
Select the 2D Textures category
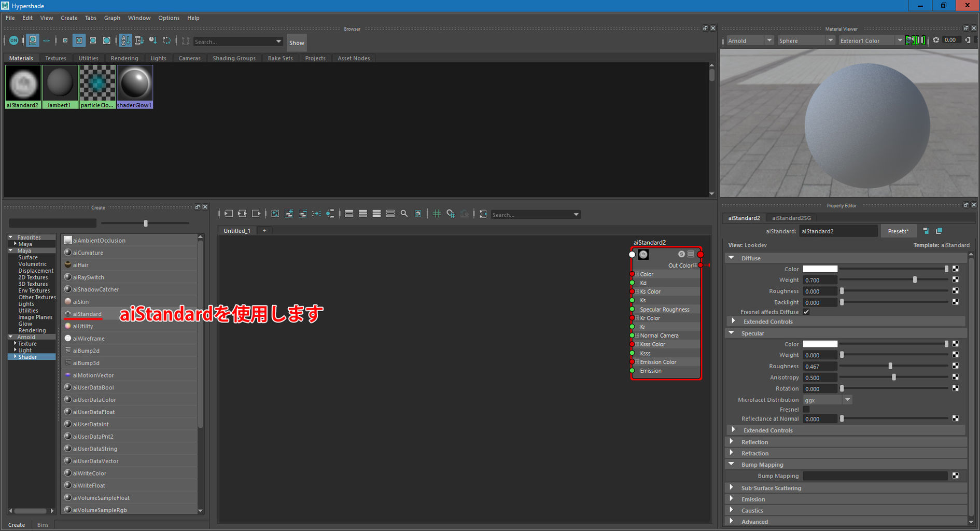33,277
